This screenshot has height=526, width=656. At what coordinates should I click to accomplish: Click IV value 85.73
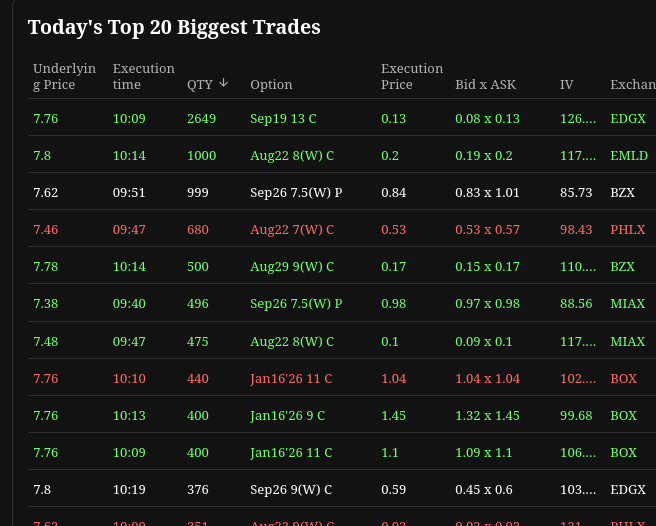[576, 193]
